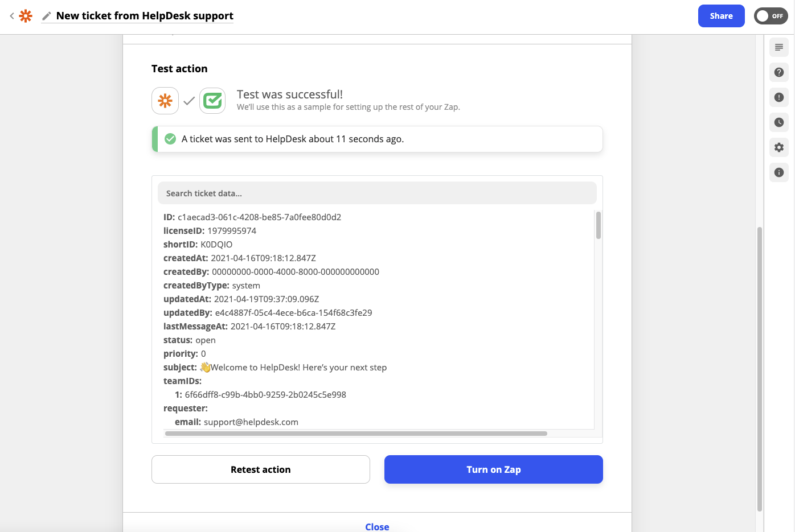Go back using the left chevron arrow
Image resolution: width=795 pixels, height=532 pixels.
(11, 16)
